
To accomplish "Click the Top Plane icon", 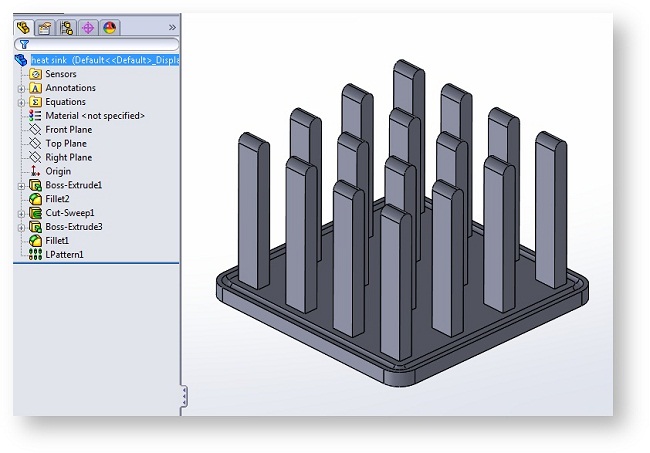I will click(x=35, y=143).
